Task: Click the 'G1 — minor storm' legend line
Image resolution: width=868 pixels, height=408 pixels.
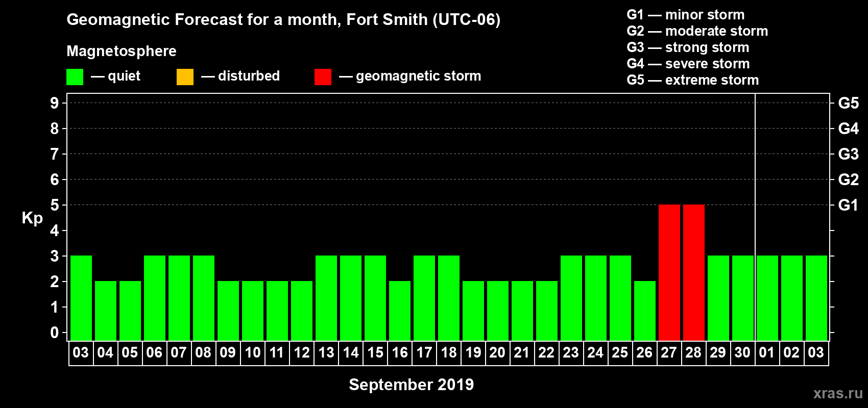Action: pos(686,15)
